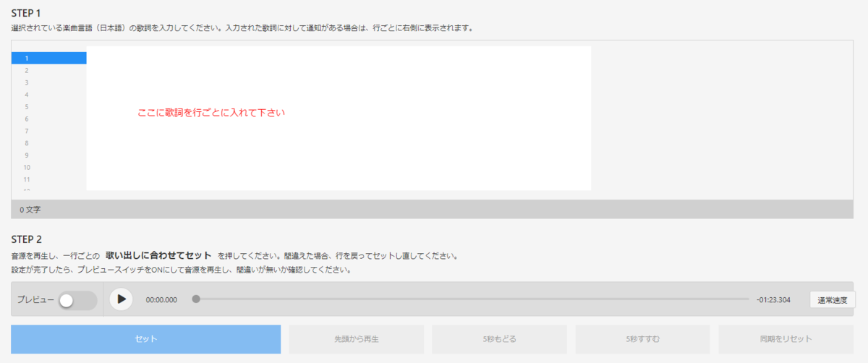868x363 pixels.
Task: Click the STEP 2 heading
Action: pos(27,239)
